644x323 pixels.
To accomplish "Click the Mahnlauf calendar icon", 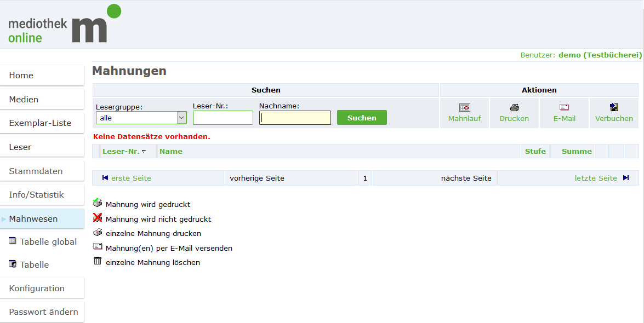I will pos(464,108).
